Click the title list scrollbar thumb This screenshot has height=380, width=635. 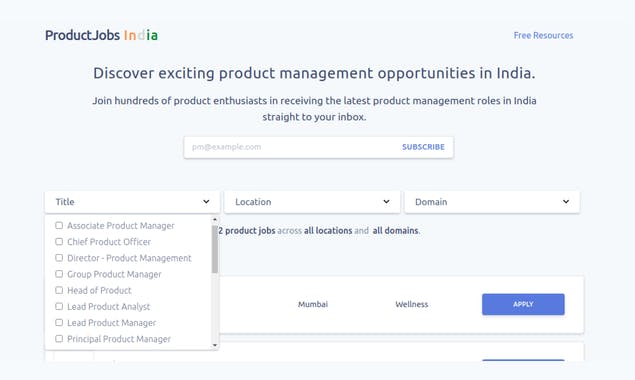215,249
